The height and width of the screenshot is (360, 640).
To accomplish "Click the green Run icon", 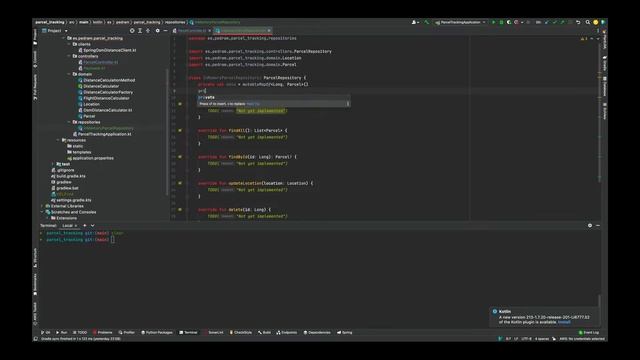I will pos(493,22).
